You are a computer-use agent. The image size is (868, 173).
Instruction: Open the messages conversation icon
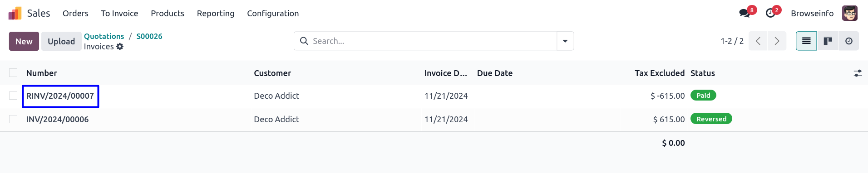[745, 13]
